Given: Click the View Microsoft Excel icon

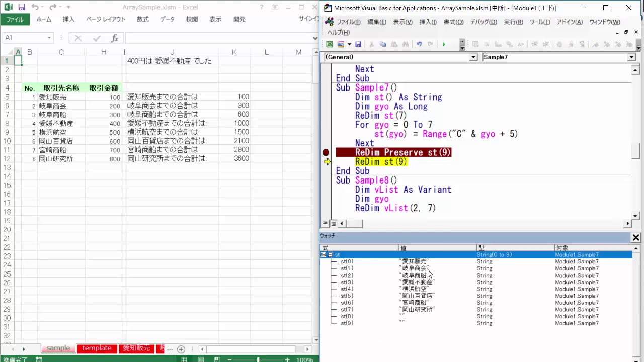Looking at the screenshot, I should [330, 44].
